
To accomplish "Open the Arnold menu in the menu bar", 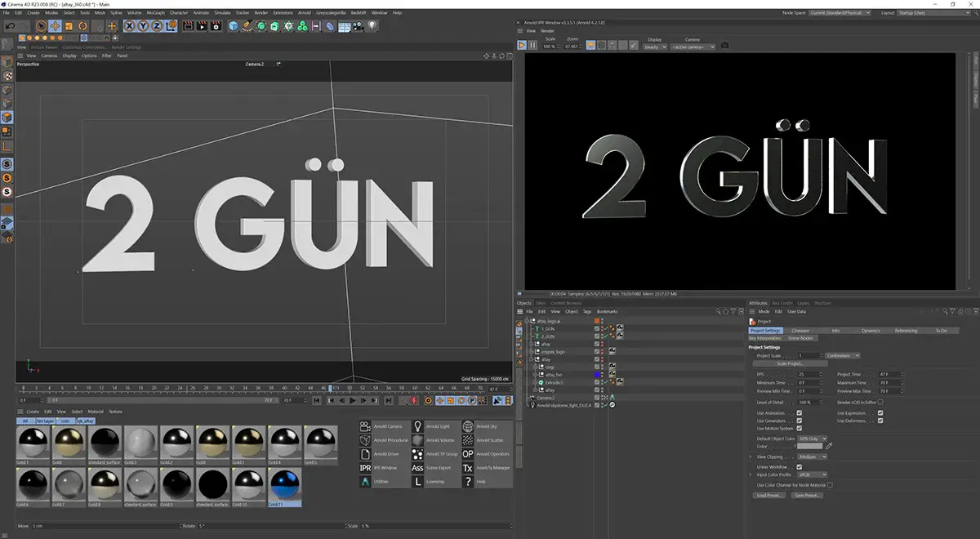I will [x=304, y=13].
